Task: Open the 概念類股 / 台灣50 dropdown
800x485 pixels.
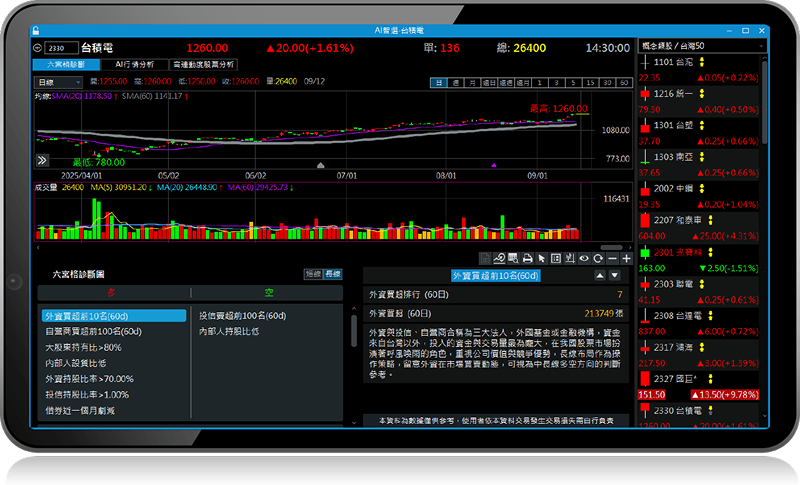Action: 703,46
